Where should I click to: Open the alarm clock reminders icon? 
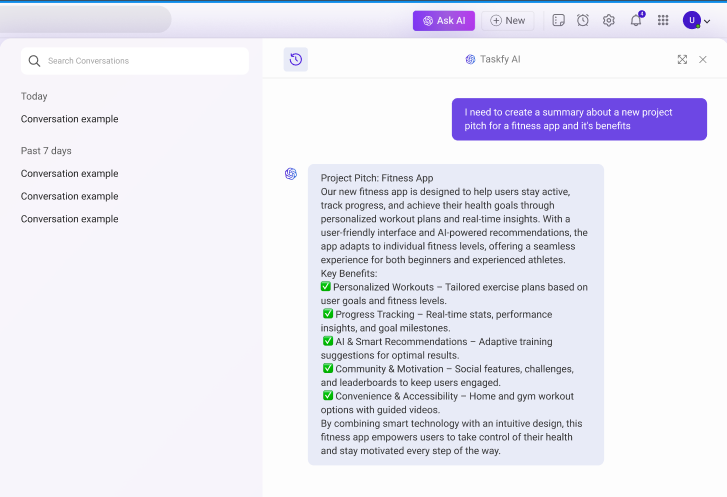(x=583, y=20)
